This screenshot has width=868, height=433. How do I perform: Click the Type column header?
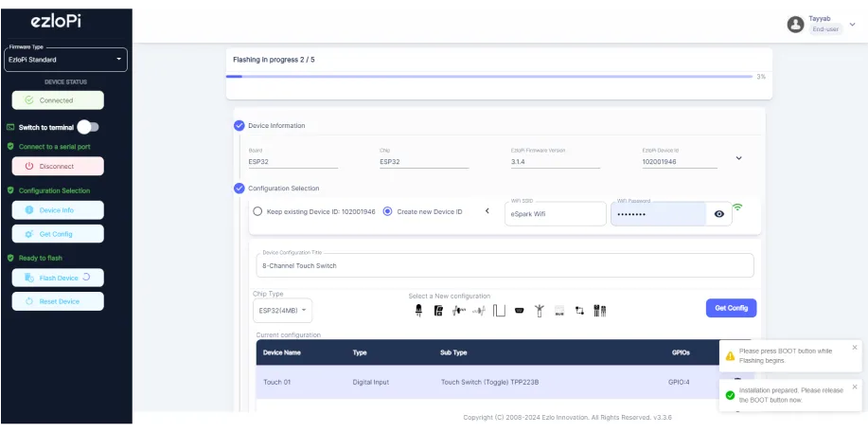(360, 352)
